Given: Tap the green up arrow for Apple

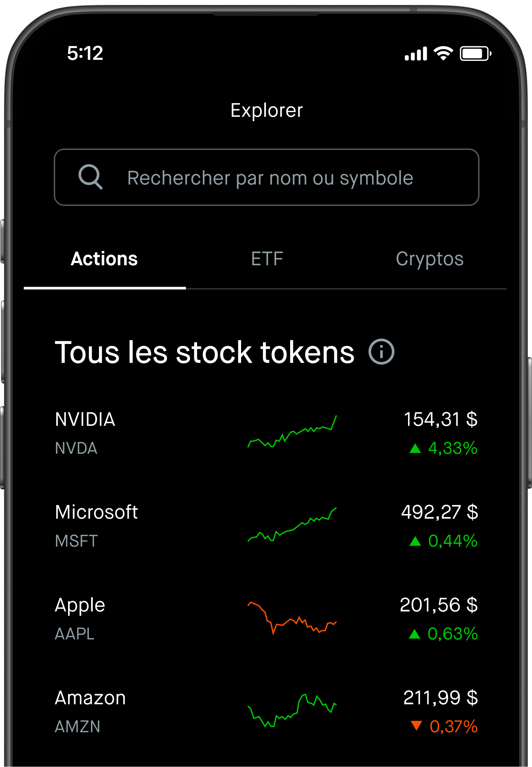Looking at the screenshot, I should (x=414, y=634).
